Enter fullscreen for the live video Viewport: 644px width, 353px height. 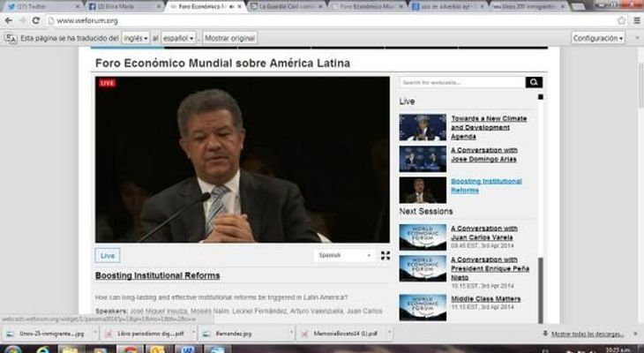386,256
